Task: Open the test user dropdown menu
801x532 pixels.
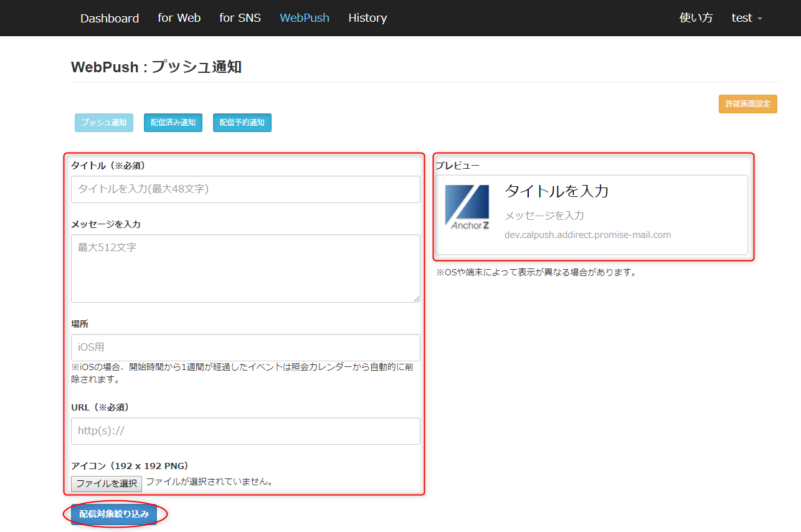Action: click(746, 18)
